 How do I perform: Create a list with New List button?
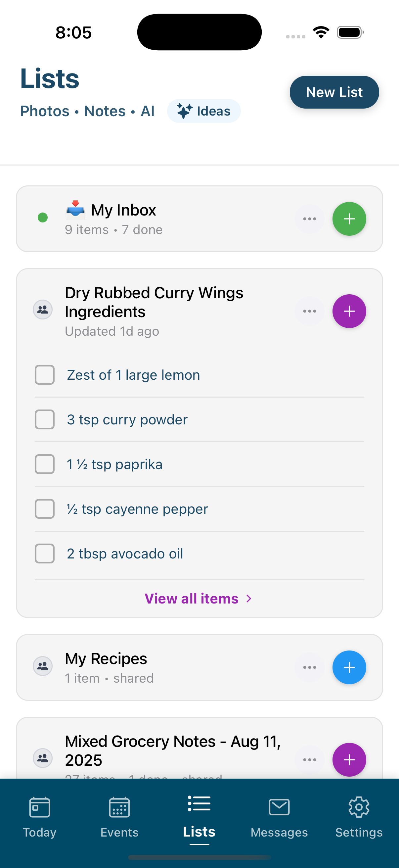pyautogui.click(x=334, y=92)
